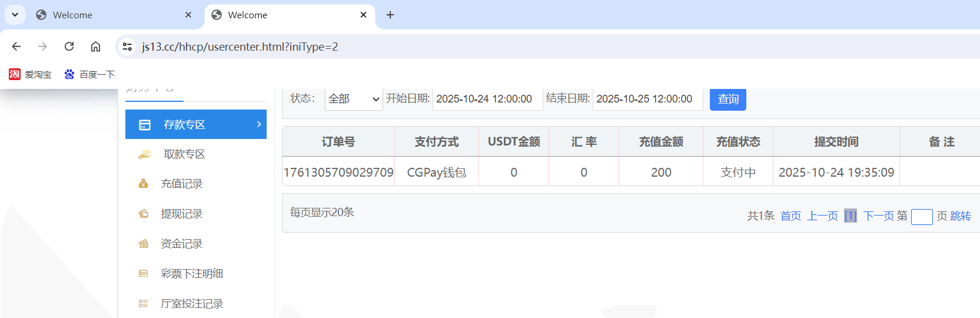Open the tab search dropdown arrow

[15, 15]
